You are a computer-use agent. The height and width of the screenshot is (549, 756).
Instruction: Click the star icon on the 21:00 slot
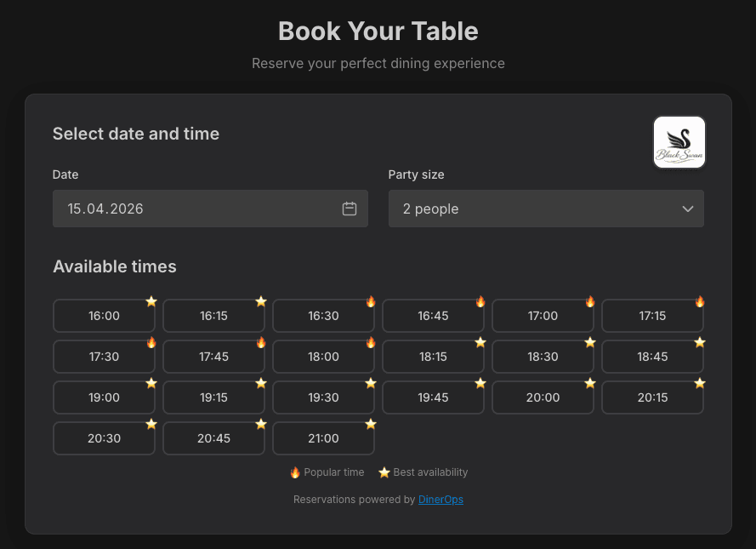[371, 424]
